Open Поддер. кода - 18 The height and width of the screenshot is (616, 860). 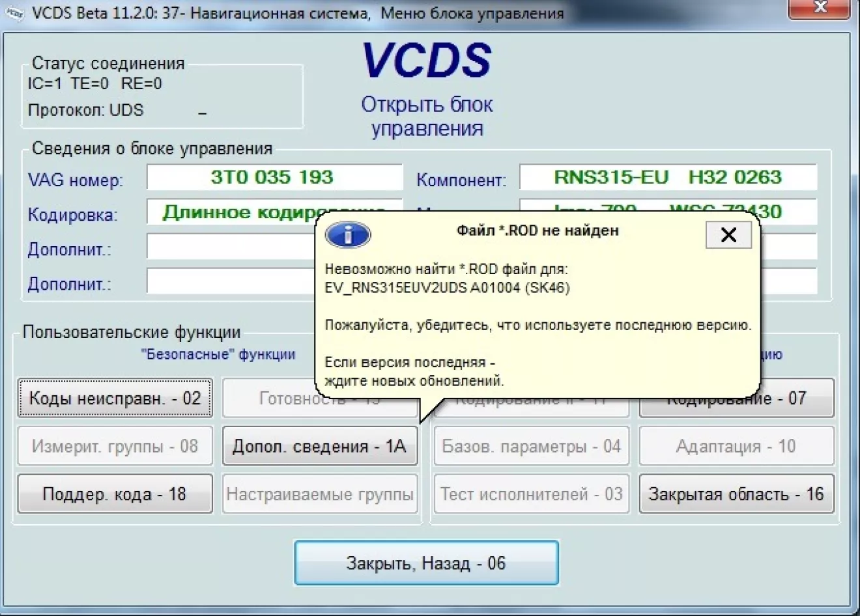click(115, 494)
